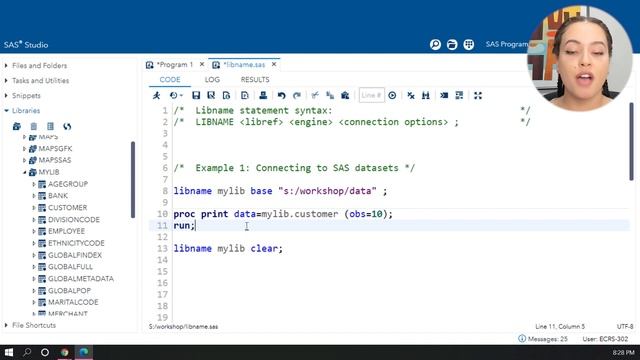Click the add to snippets icon
The image size is (640, 360).
245,96
